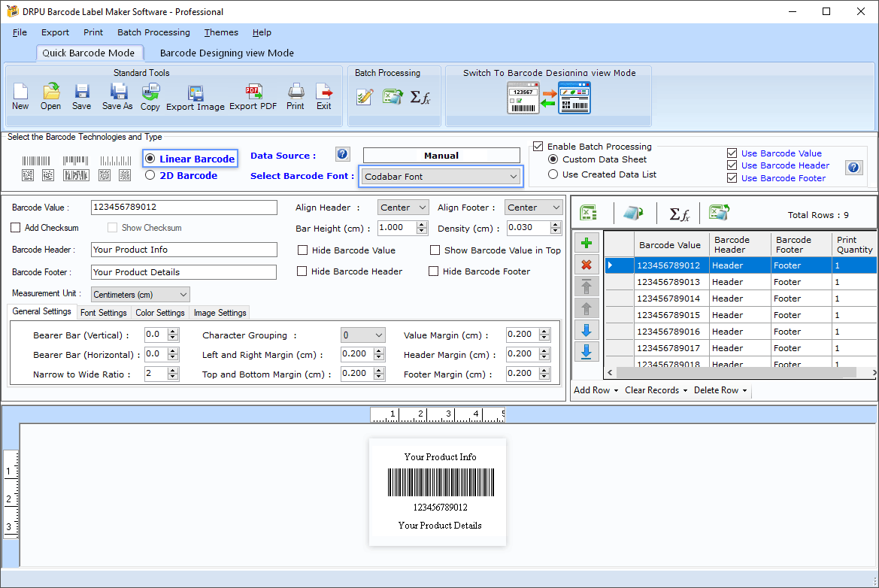Open batch edit pencil icon in Batch Processing
Image resolution: width=879 pixels, height=588 pixels.
click(x=365, y=97)
